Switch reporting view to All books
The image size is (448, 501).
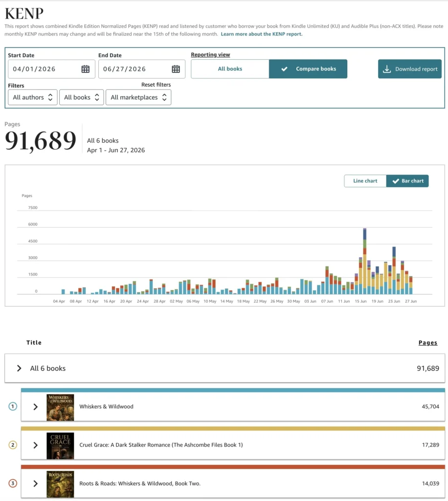230,68
